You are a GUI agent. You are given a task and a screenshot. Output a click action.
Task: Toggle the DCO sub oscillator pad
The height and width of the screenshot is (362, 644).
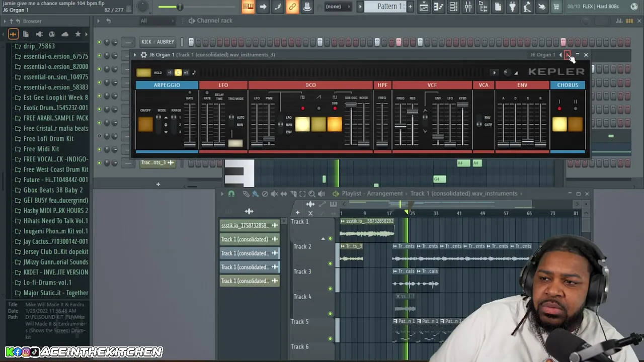coord(335,124)
